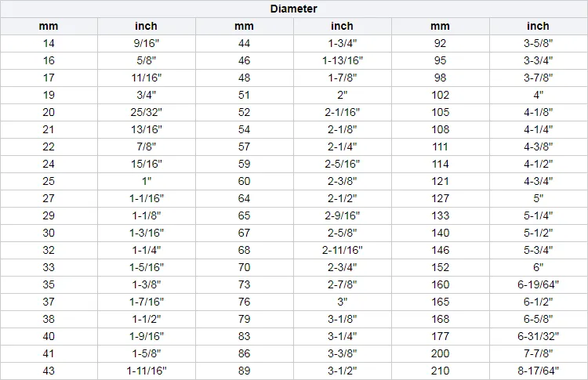588x380 pixels.
Task: Click the 4-1/4" inch value
Action: (x=539, y=129)
